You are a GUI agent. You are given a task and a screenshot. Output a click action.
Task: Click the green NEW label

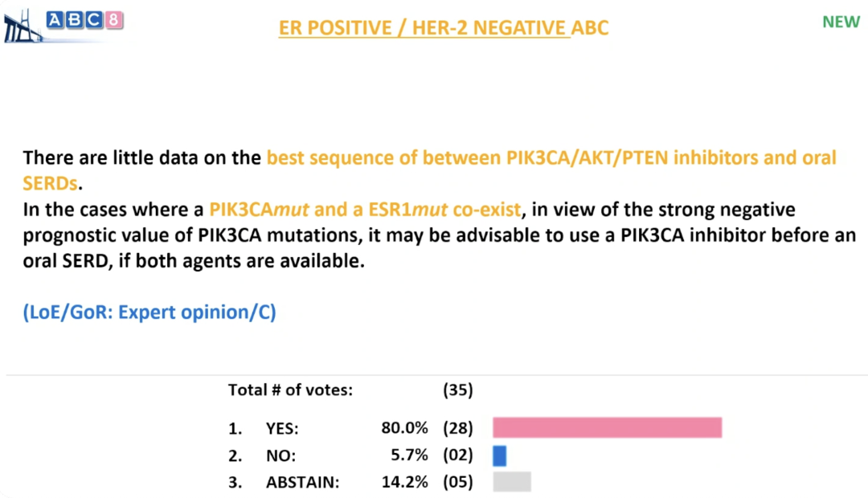[841, 22]
